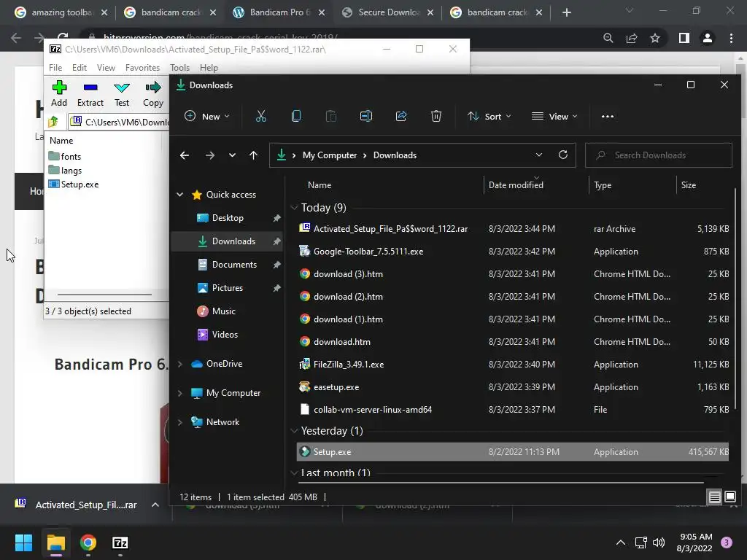The height and width of the screenshot is (560, 747).
Task: Toggle Chrome side panel icon
Action: pos(684,38)
